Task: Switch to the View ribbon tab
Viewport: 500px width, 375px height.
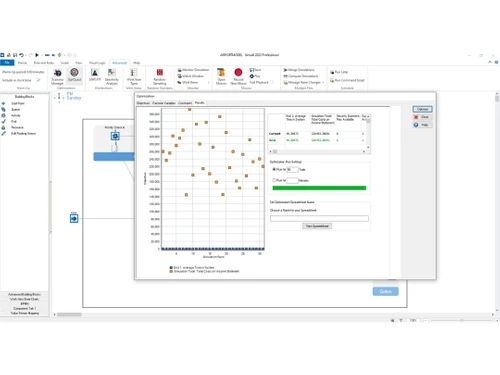Action: (x=79, y=63)
